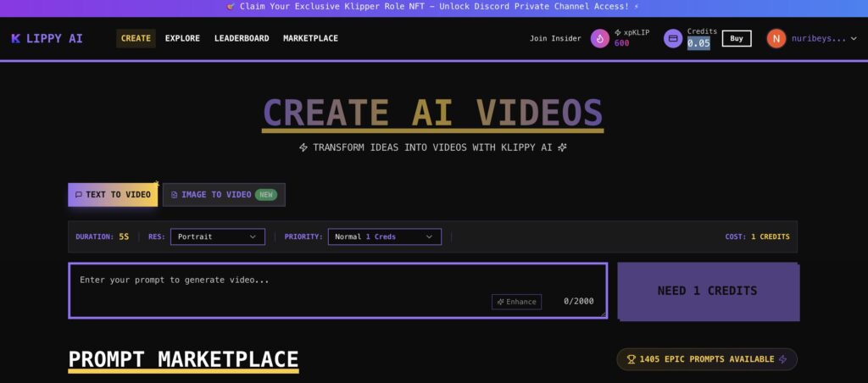
Task: Click the 0/2000 character counter
Action: (x=578, y=302)
